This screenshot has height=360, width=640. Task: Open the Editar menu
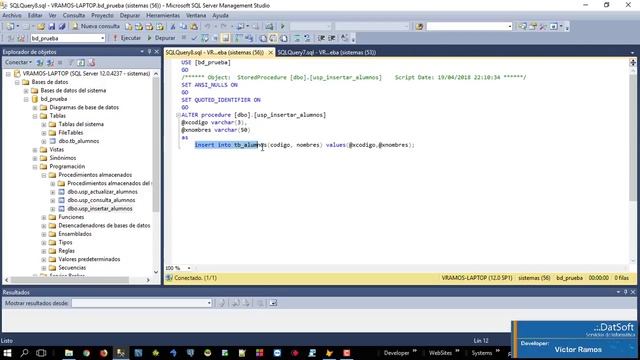[x=35, y=16]
